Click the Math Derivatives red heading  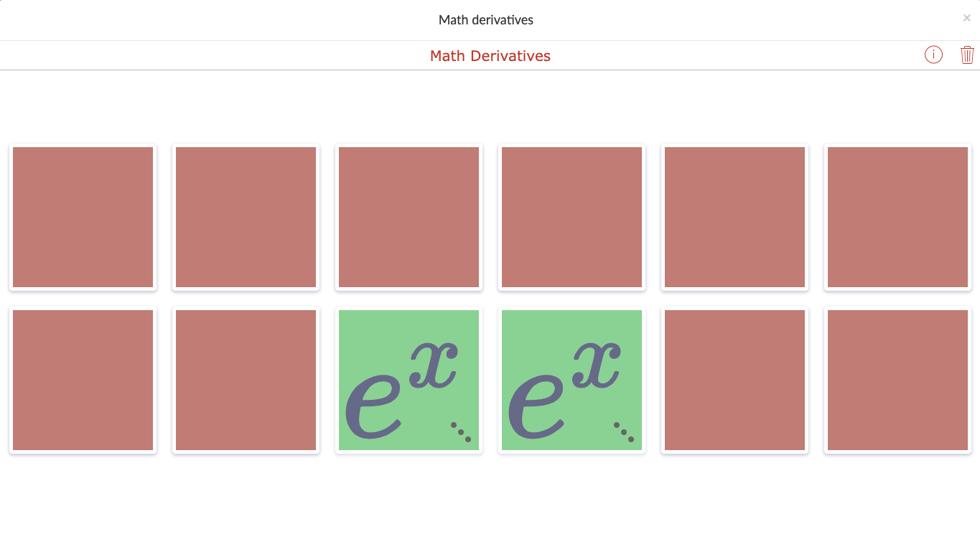click(490, 55)
